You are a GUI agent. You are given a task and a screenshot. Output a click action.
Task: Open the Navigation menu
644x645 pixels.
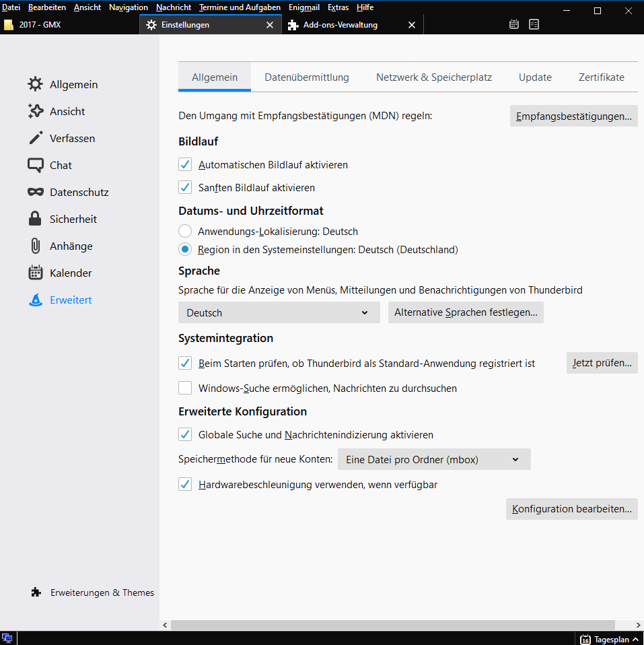click(129, 7)
